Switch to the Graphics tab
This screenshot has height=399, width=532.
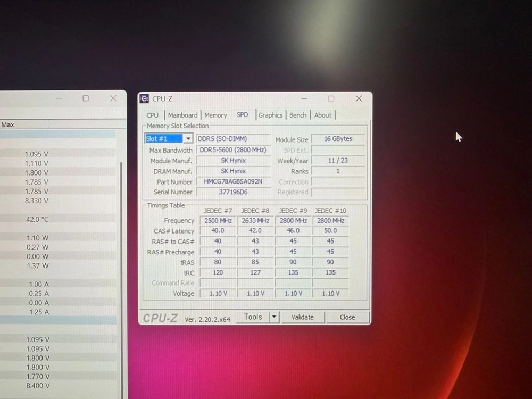270,115
